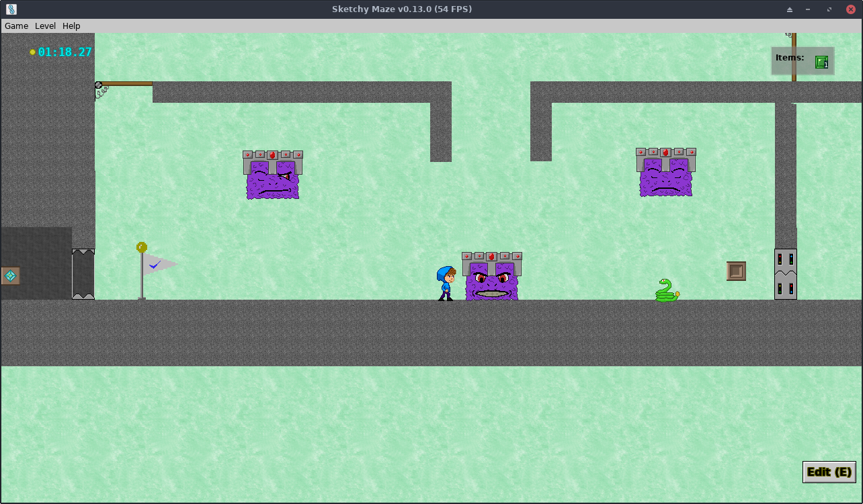Click the one-eyed purple crusher, upper left

pos(272,175)
